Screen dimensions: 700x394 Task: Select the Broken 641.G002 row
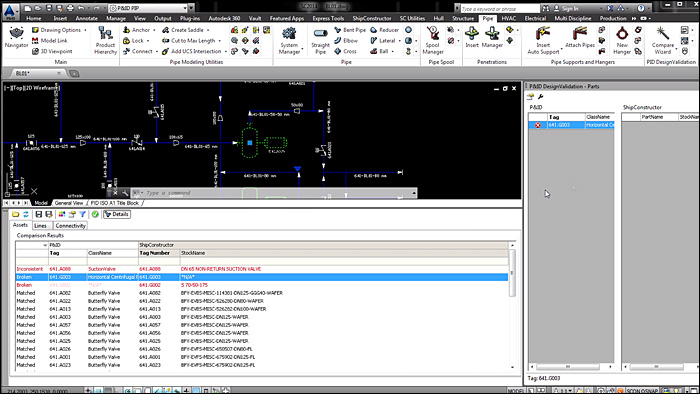pos(262,285)
